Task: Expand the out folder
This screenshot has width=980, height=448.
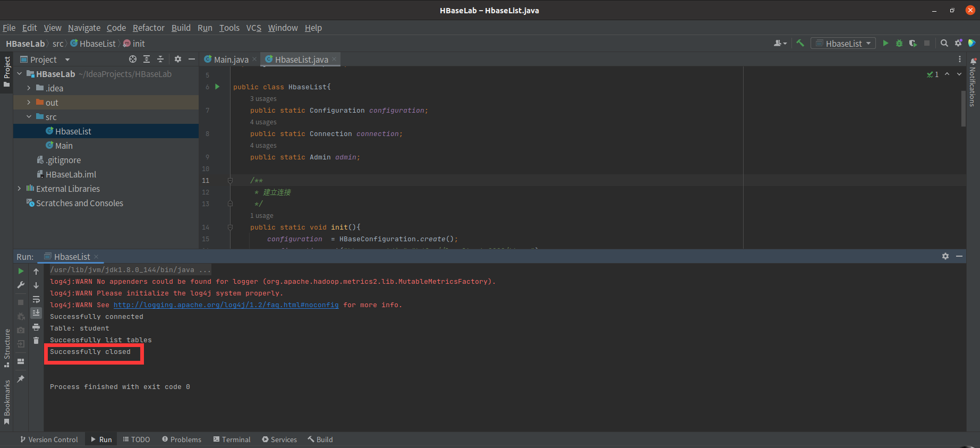Action: pyautogui.click(x=29, y=103)
